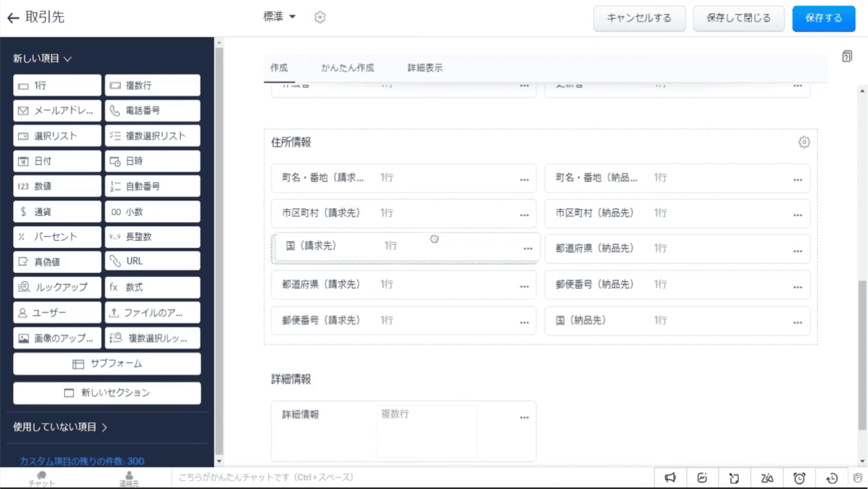Open options for 詳細情報 multi-line field

(524, 417)
